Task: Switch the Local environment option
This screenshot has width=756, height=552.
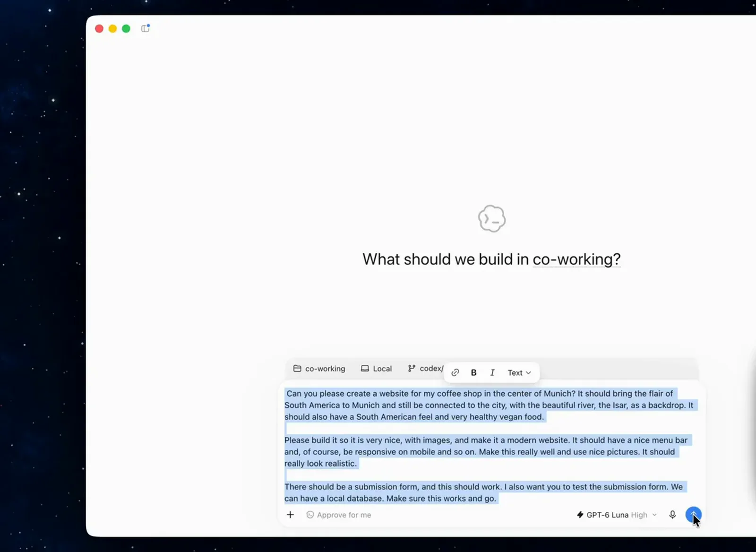Action: click(377, 369)
